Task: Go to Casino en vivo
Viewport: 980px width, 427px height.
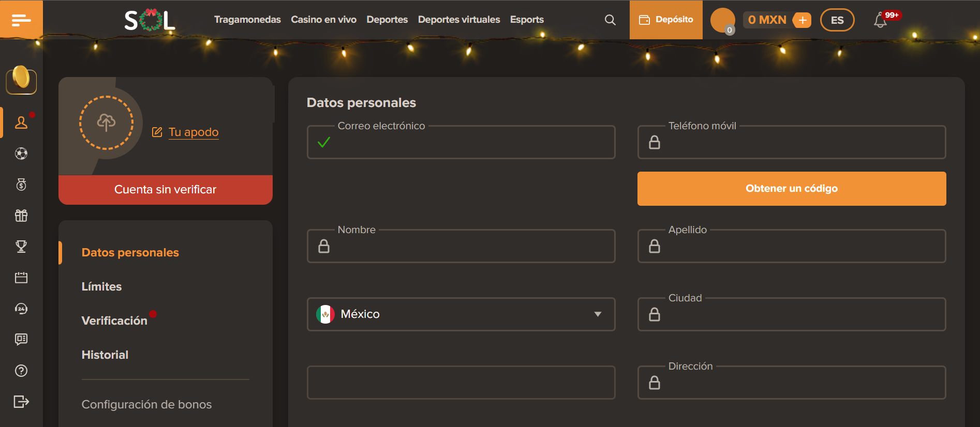Action: [x=323, y=20]
